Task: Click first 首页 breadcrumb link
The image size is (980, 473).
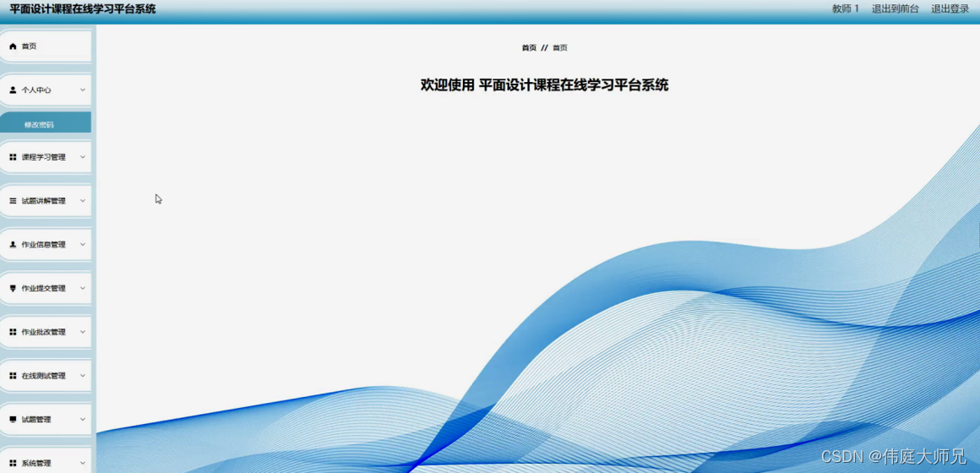Action: [529, 47]
